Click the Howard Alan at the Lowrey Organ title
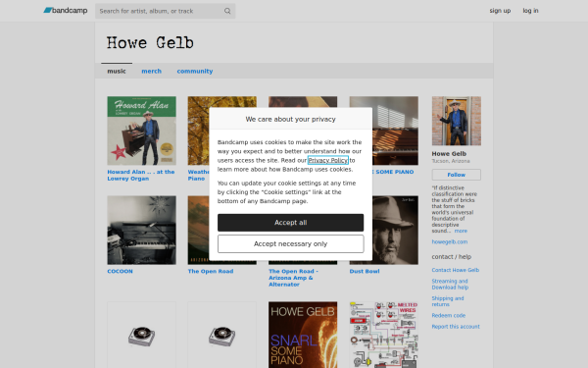588x368 pixels. pos(141,175)
